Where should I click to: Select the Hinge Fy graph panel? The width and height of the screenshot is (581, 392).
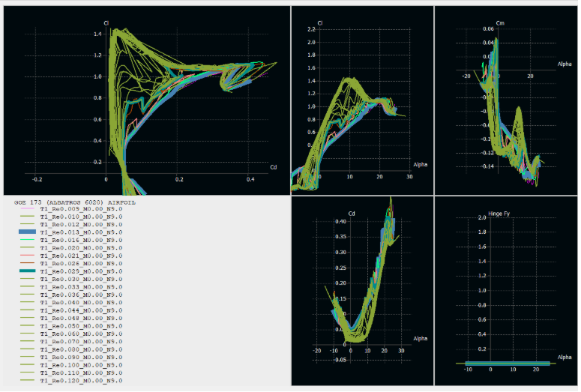(510, 300)
